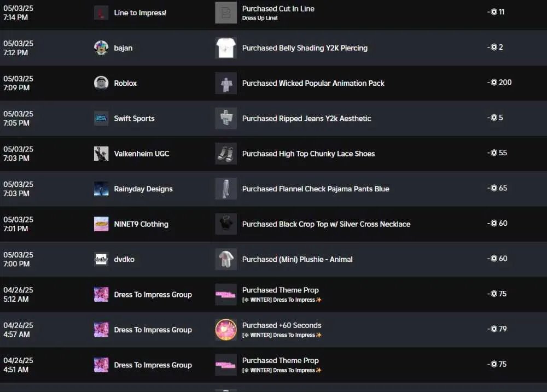Open bajan's creator avatar icon
The image size is (547, 392).
coord(101,48)
